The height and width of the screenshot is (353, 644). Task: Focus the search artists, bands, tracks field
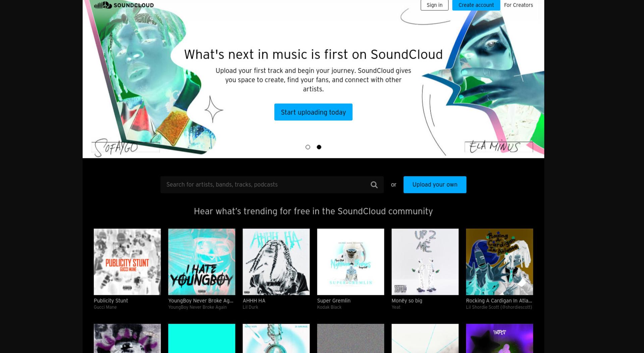tap(265, 185)
